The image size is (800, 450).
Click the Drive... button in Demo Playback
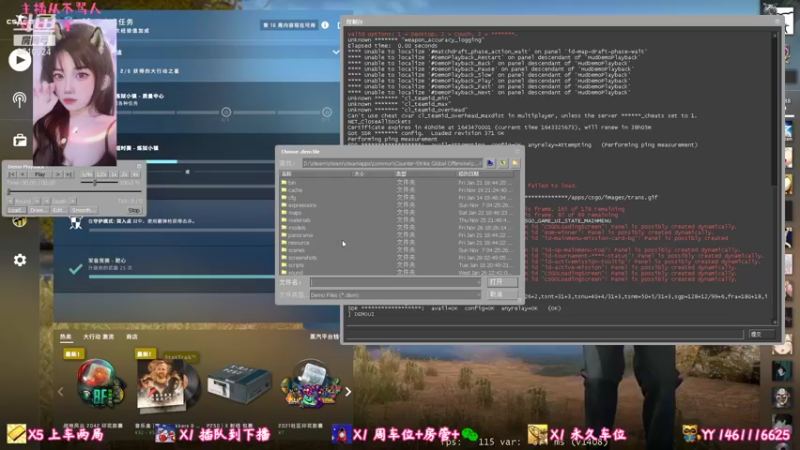pyautogui.click(x=39, y=210)
